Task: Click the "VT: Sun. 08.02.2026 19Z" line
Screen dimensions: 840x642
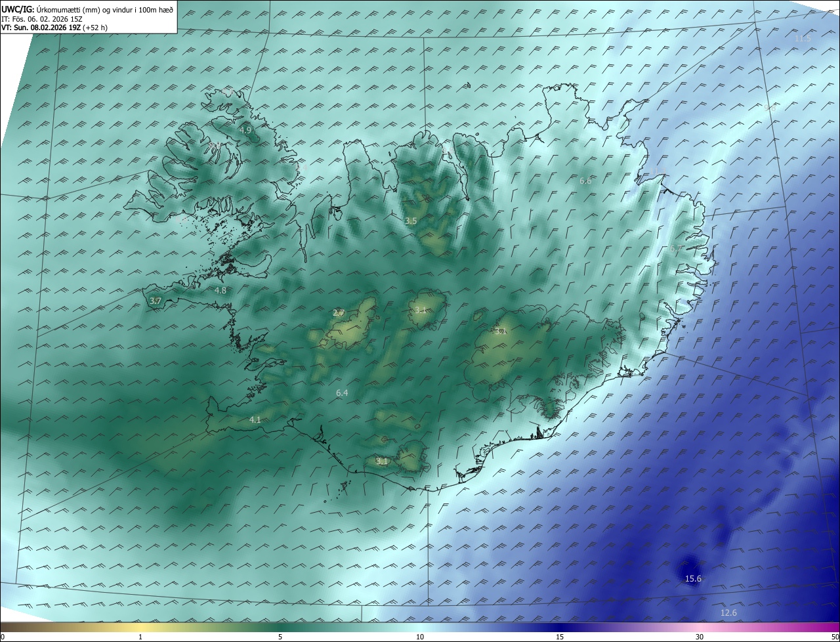Action: [x=54, y=28]
